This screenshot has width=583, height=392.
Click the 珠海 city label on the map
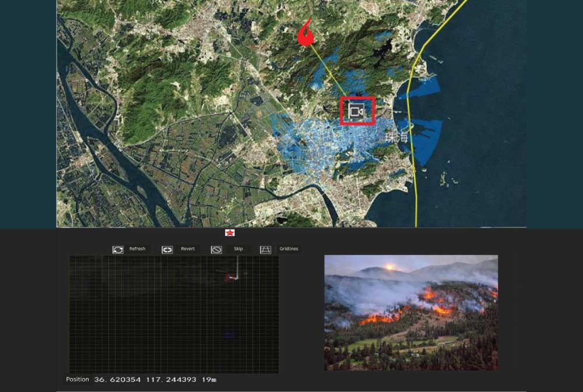(x=396, y=137)
